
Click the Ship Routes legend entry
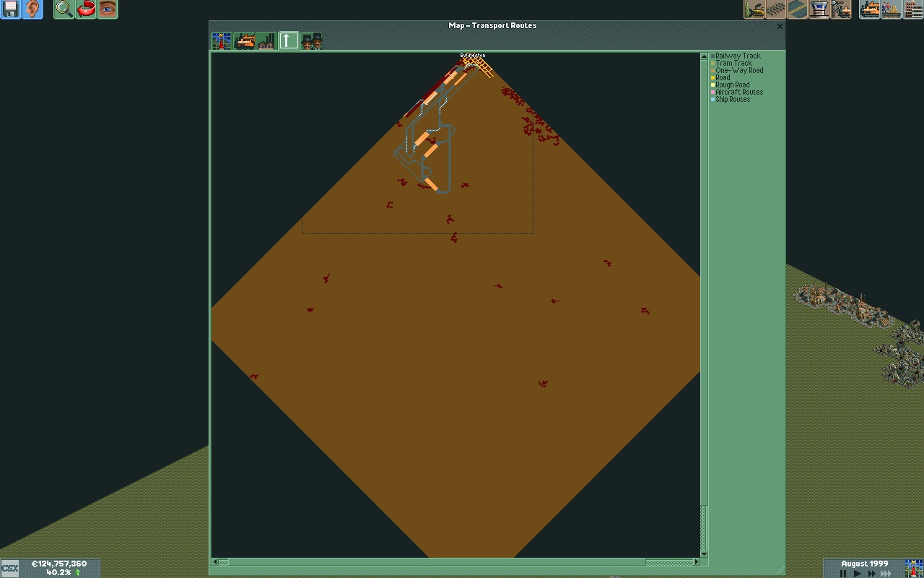tap(731, 100)
